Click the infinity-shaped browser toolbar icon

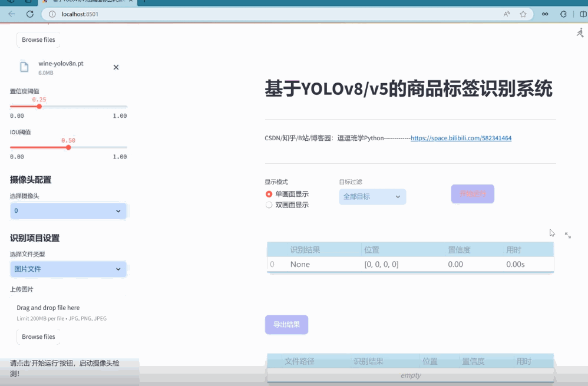(x=545, y=14)
